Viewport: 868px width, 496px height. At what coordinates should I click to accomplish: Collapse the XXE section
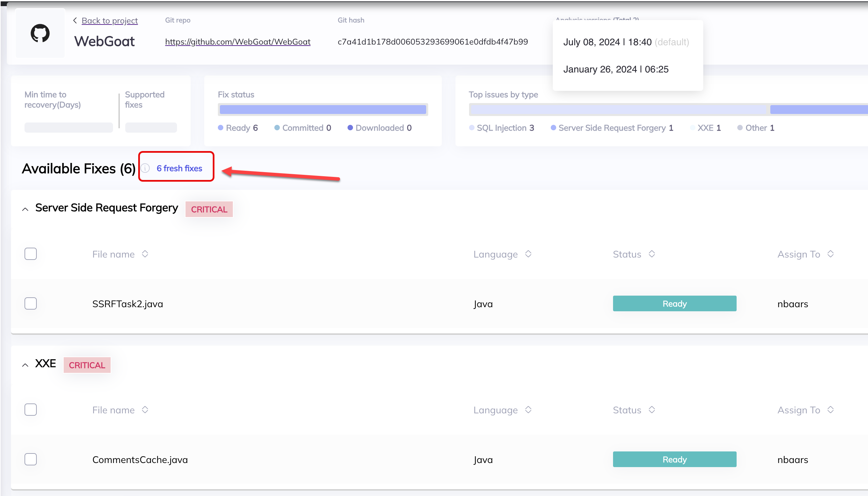(x=25, y=365)
